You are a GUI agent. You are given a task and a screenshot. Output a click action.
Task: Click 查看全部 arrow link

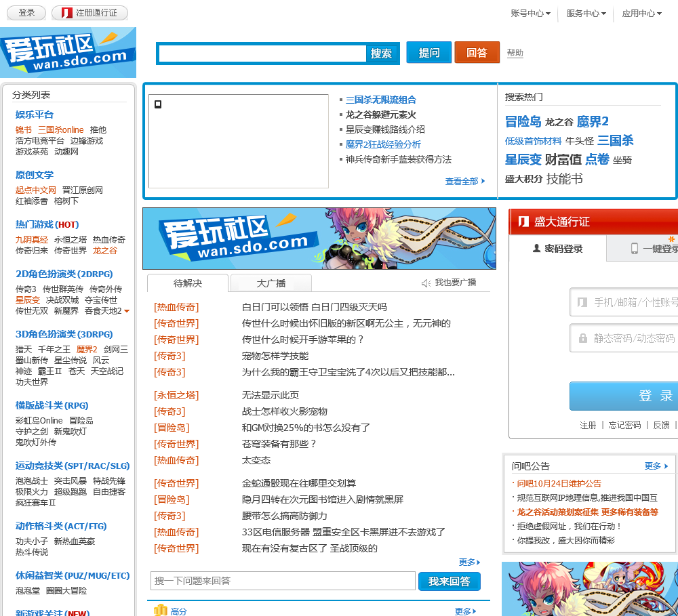(465, 181)
